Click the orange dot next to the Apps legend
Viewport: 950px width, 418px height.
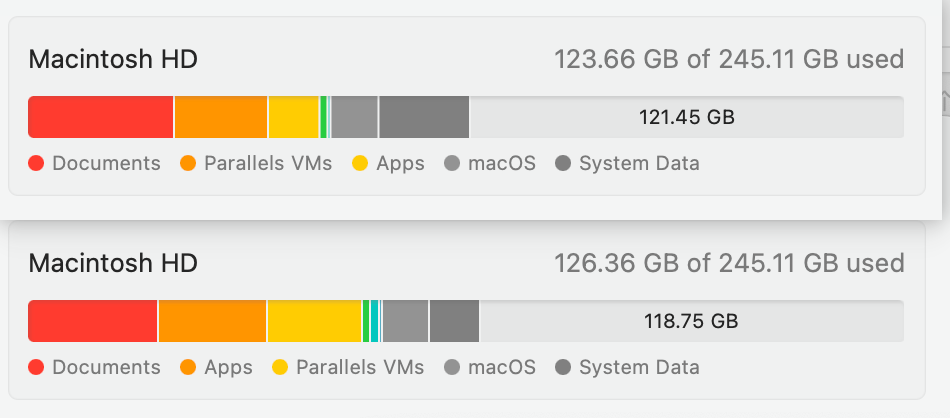pos(188,368)
